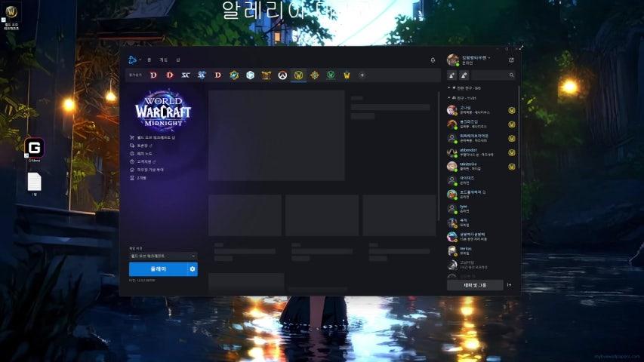Select the first Diablo icon after the favorites label

(153, 75)
